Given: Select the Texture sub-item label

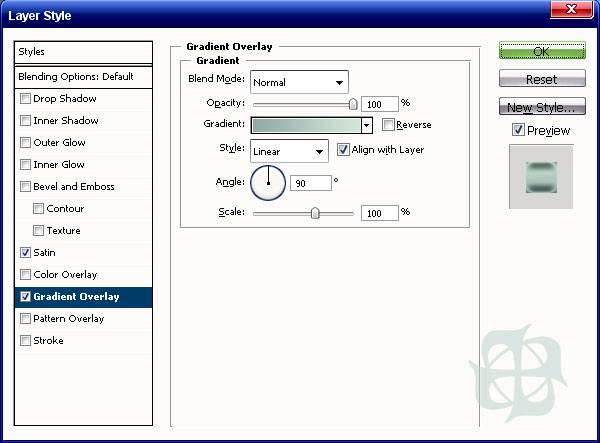Looking at the screenshot, I should (x=64, y=231).
